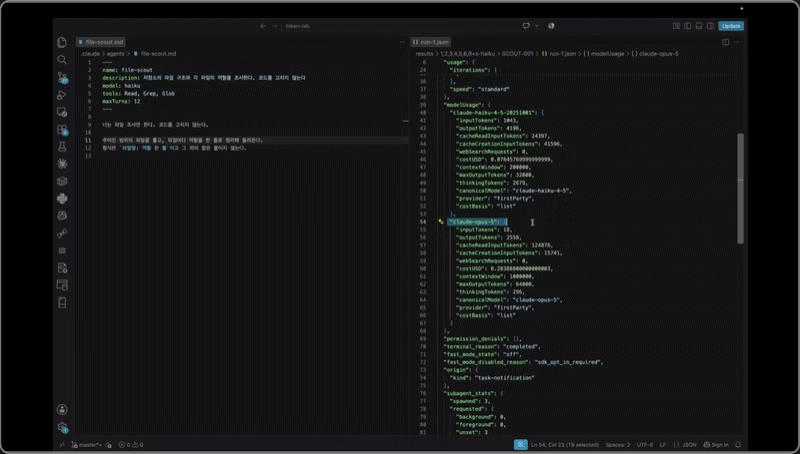
Task: Click Customize Layout icon in title bar
Action: pos(676,26)
